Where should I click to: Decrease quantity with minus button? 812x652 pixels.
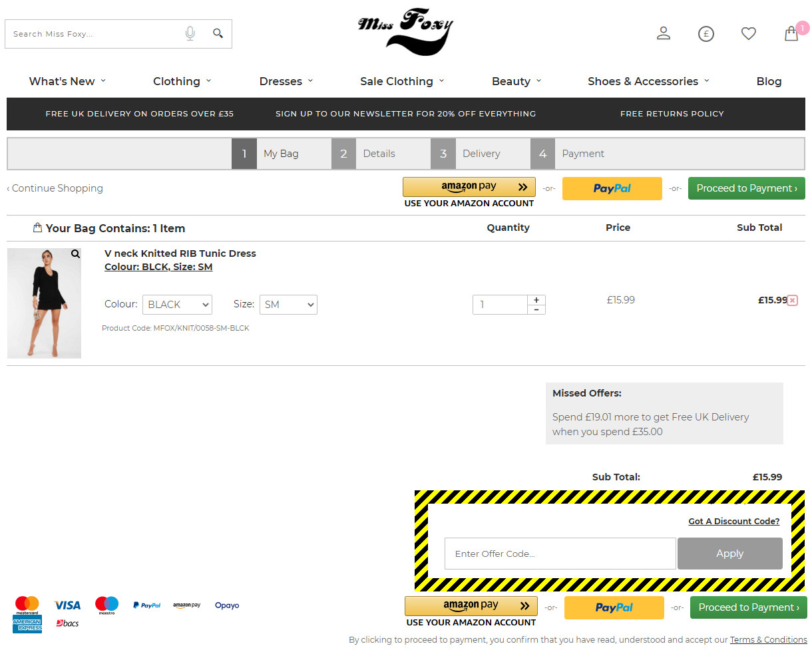(x=536, y=309)
